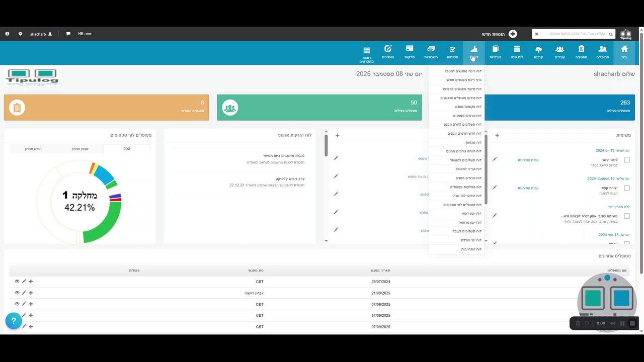Open the לוח שנה calendar icon
Viewport: 644px width, 362px height.
[x=517, y=52]
